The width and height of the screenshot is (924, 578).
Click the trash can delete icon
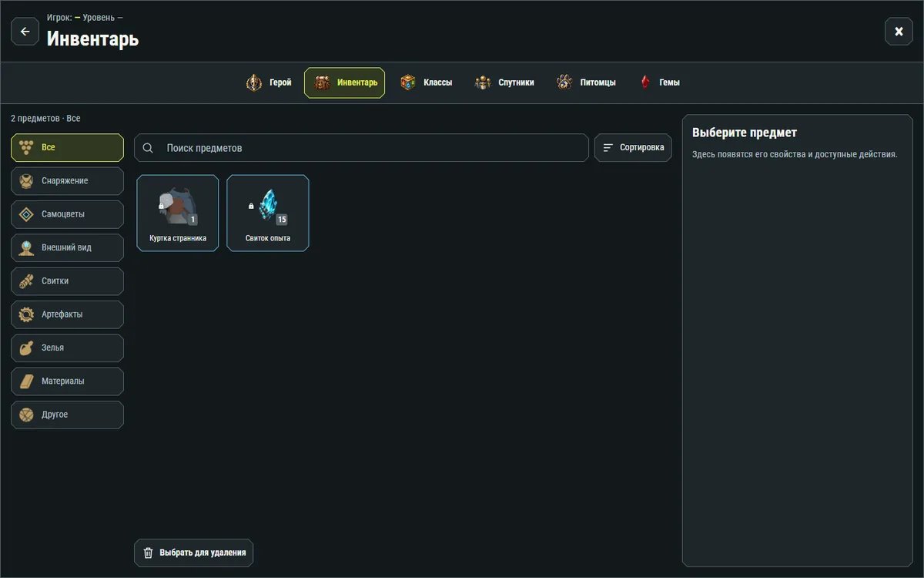pos(149,553)
